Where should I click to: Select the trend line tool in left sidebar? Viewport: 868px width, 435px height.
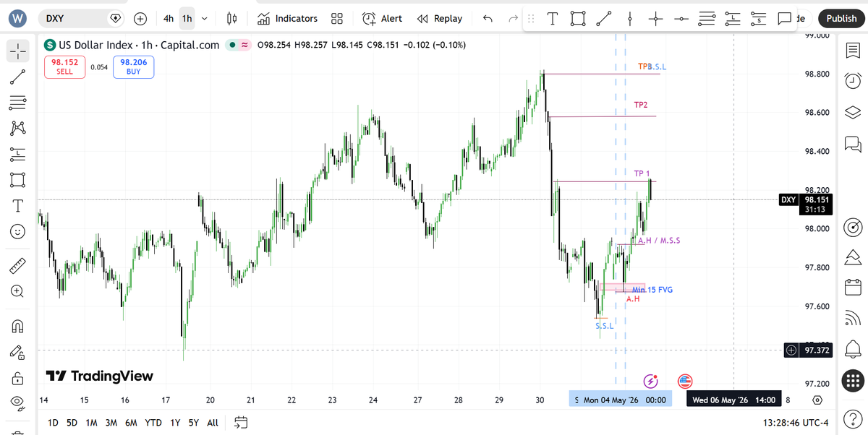[19, 77]
